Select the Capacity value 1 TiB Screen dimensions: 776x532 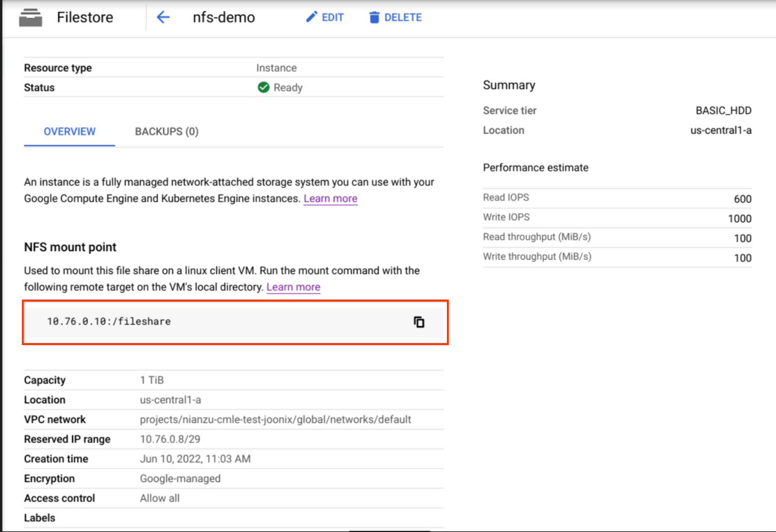tap(152, 380)
